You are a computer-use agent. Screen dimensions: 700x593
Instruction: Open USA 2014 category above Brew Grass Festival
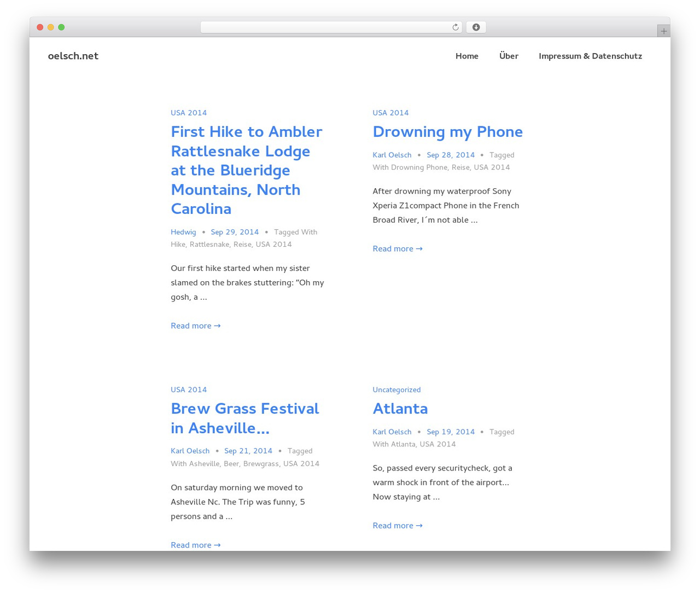point(189,389)
